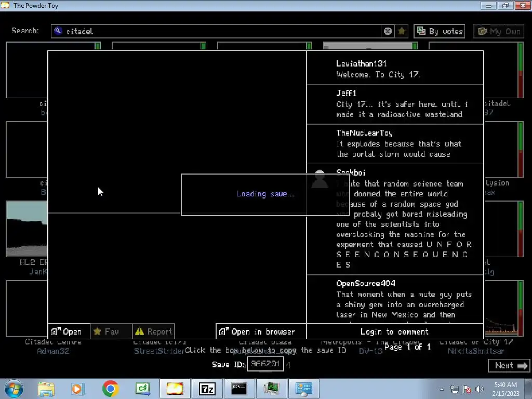Click the DV-13 author name
The width and height of the screenshot is (532, 399).
(x=370, y=351)
